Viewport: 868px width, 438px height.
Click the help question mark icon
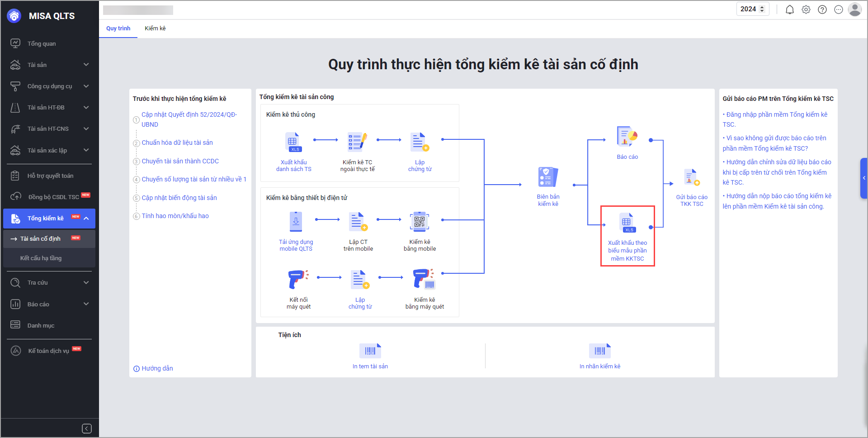point(822,10)
